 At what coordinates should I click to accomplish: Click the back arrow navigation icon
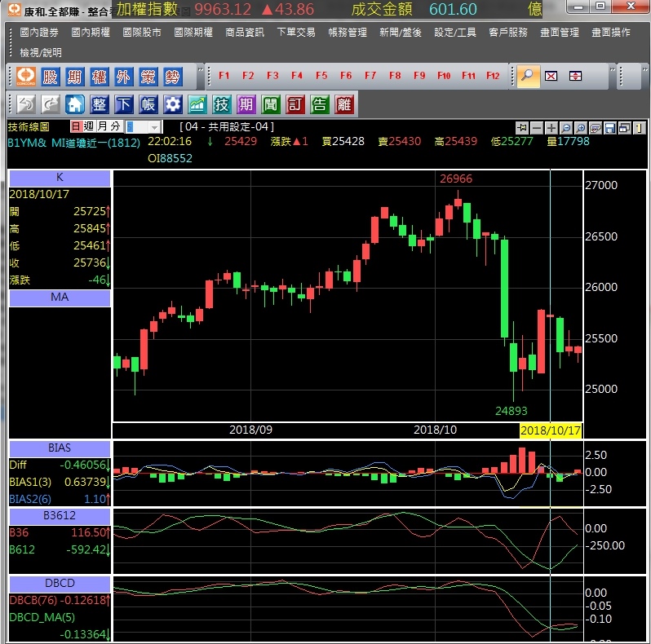(x=26, y=104)
